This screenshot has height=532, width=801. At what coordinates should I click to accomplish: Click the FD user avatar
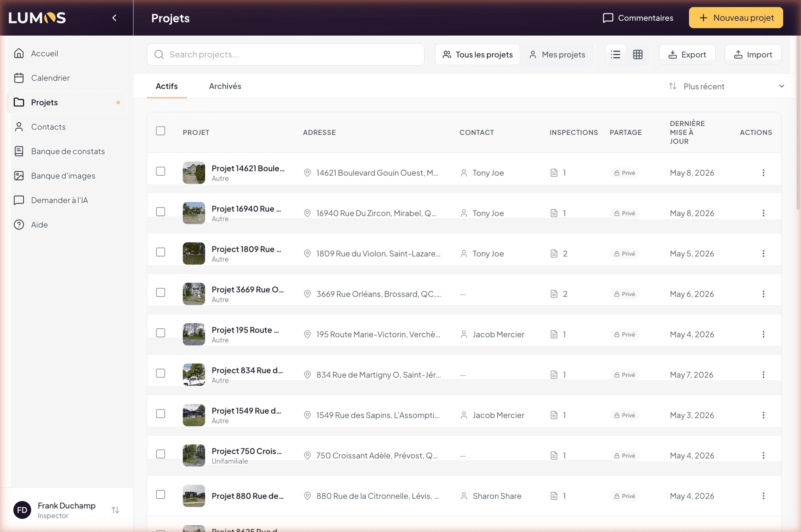click(22, 509)
